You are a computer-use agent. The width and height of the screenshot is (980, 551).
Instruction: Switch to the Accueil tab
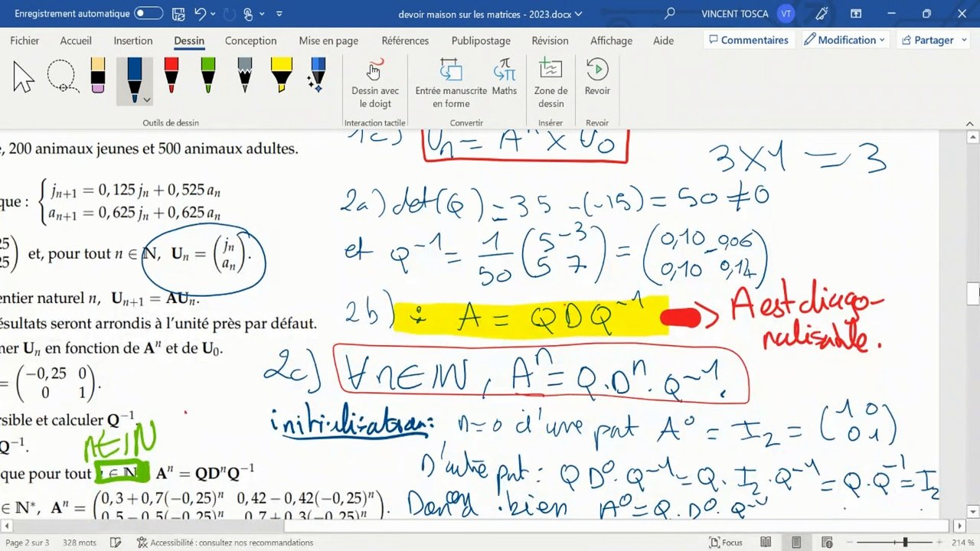[76, 41]
